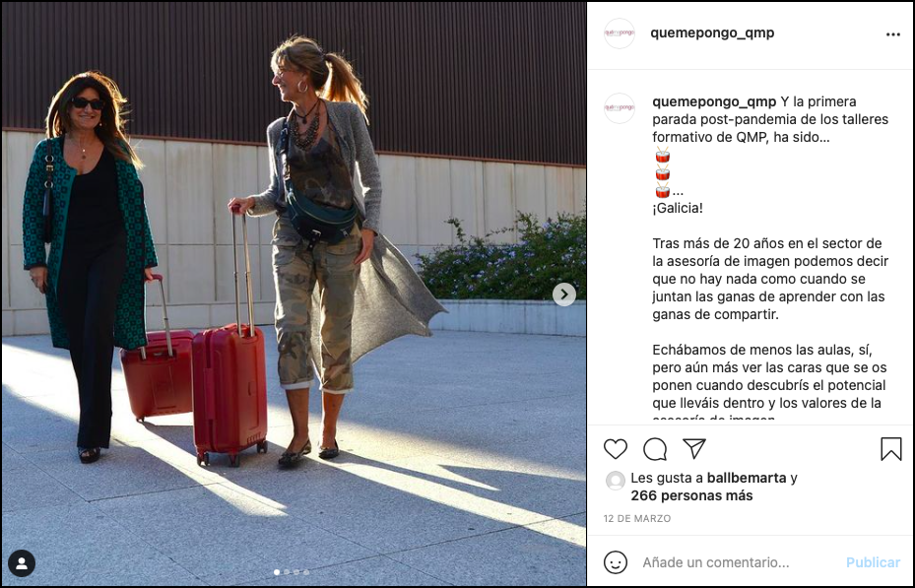
Task: Select the second carousel dot indicator
Action: coord(287,572)
